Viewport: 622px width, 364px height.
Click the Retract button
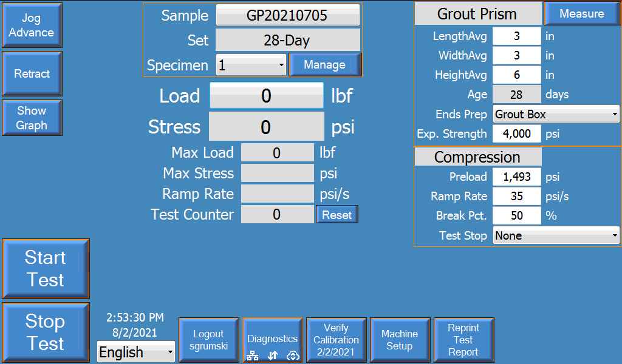coord(32,73)
